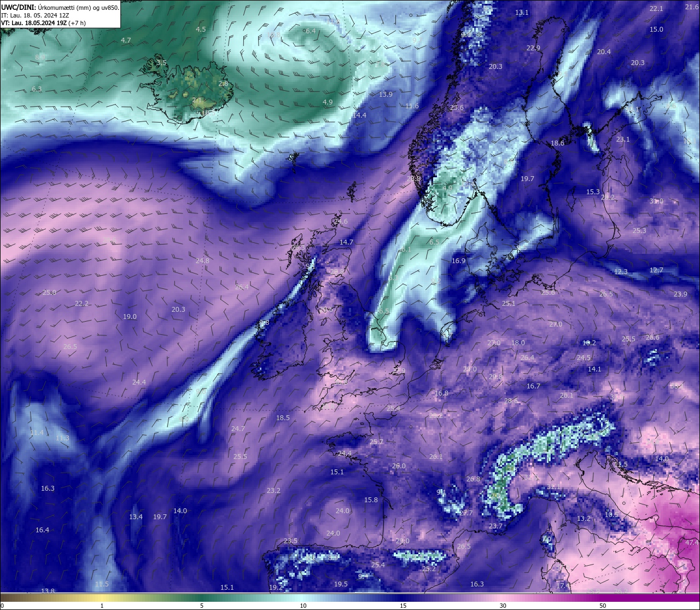Screen dimensions: 700x610
Task: Select the 13.4 map value
Action: [136, 517]
